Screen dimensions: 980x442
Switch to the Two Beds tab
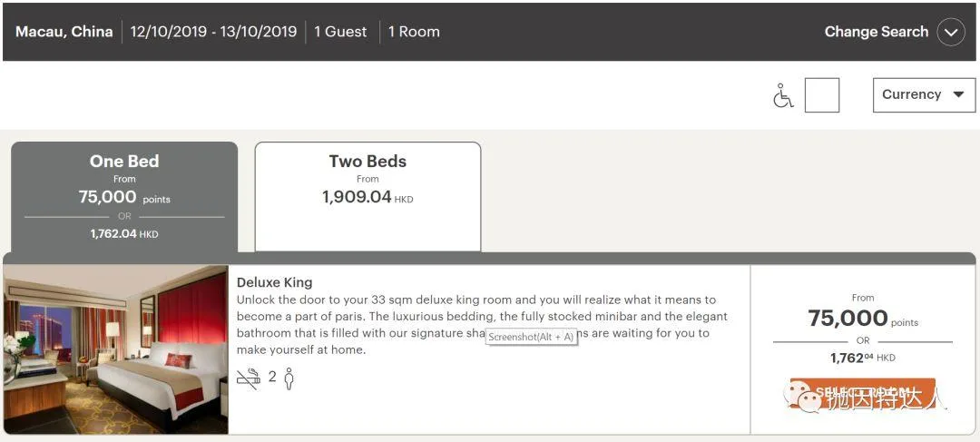pos(367,196)
